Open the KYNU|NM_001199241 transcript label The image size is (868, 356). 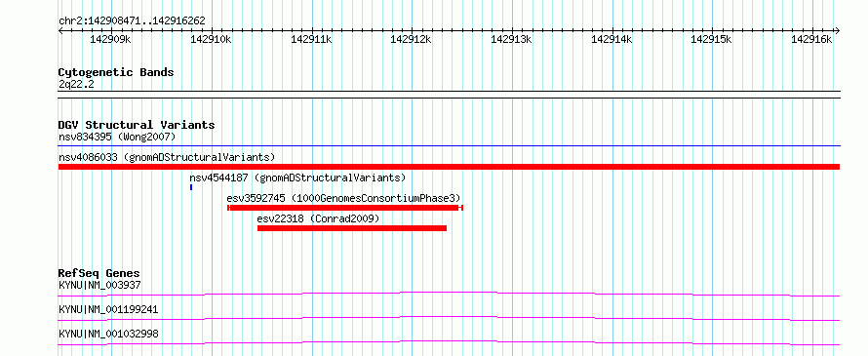[108, 309]
